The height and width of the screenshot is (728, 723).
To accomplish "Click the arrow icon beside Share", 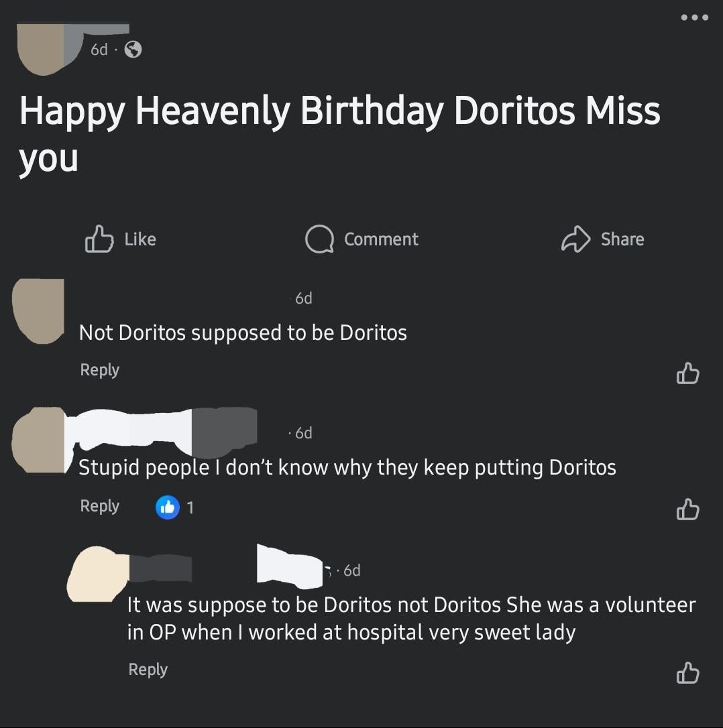I will coord(575,239).
